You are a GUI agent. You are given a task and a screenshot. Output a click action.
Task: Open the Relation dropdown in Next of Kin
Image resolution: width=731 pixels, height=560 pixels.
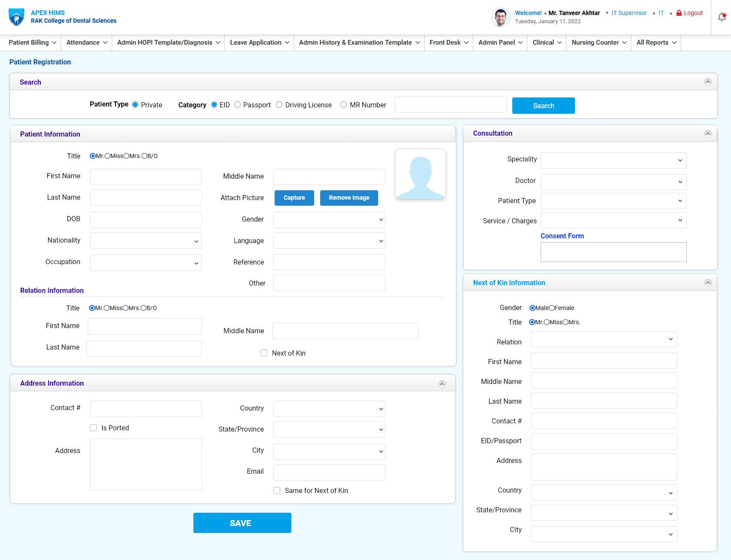coord(604,339)
